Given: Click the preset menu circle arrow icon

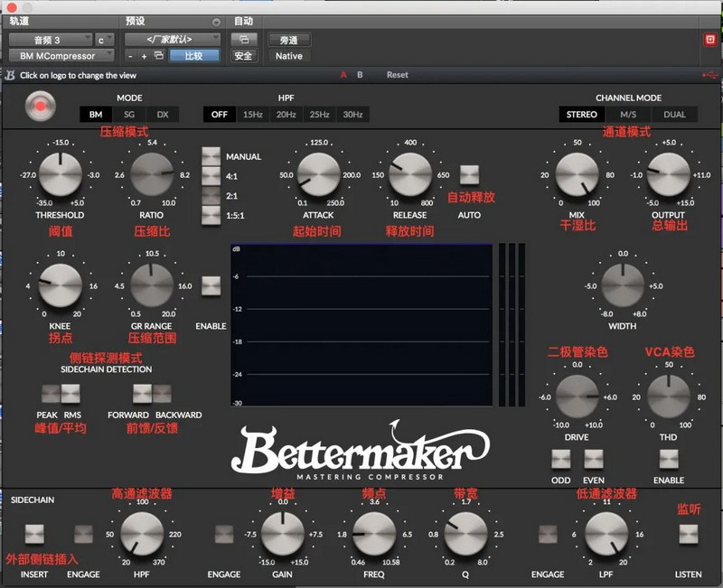Looking at the screenshot, I should coord(216,22).
